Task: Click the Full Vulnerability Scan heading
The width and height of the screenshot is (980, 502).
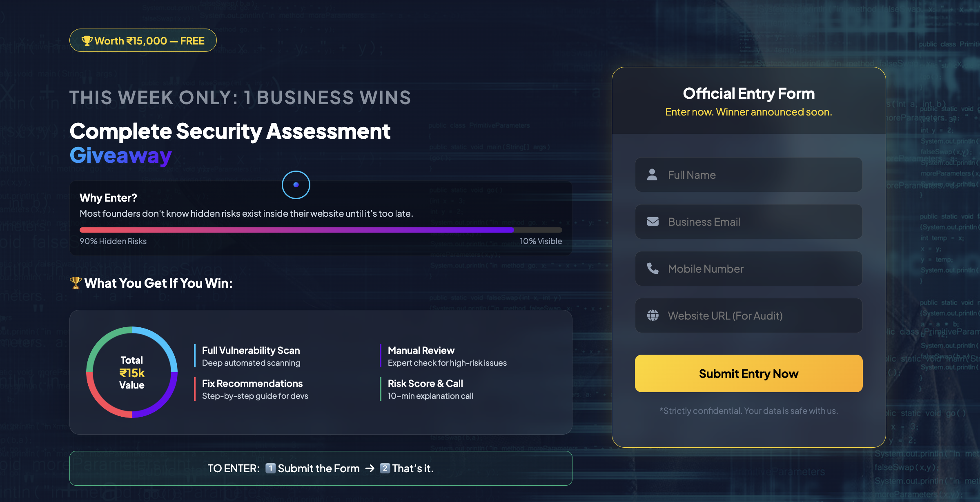Action: pos(251,350)
